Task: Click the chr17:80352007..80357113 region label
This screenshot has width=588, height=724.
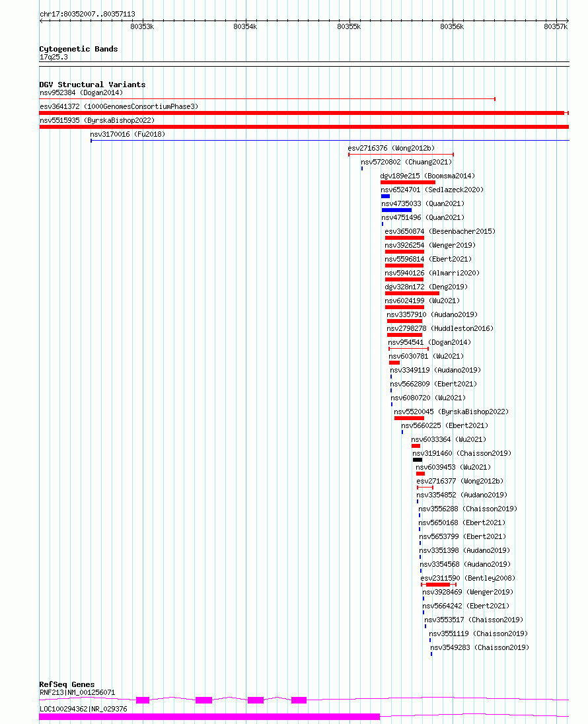Action: pos(87,14)
